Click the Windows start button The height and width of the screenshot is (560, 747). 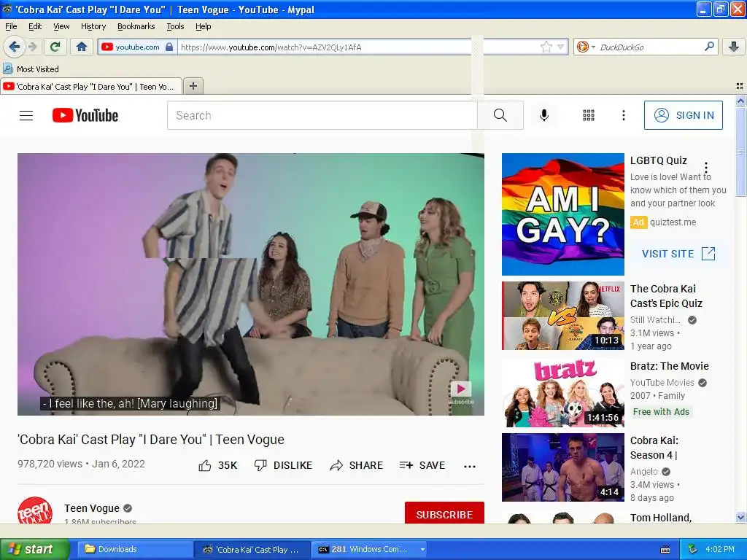(x=34, y=549)
